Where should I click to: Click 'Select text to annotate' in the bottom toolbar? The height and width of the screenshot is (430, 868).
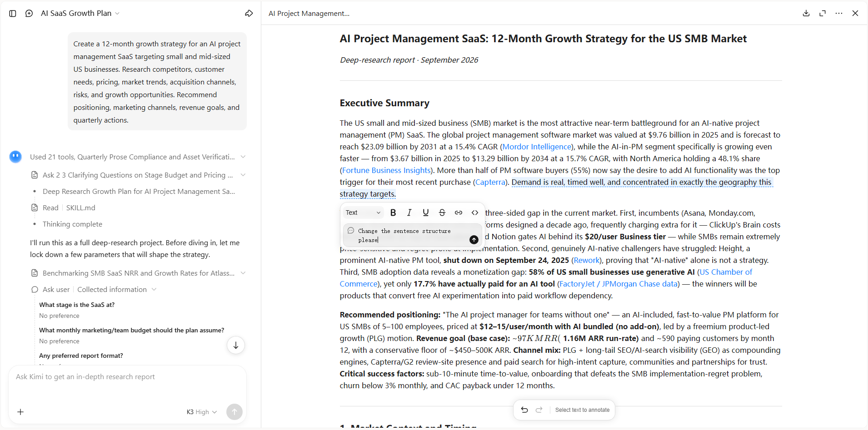point(582,410)
